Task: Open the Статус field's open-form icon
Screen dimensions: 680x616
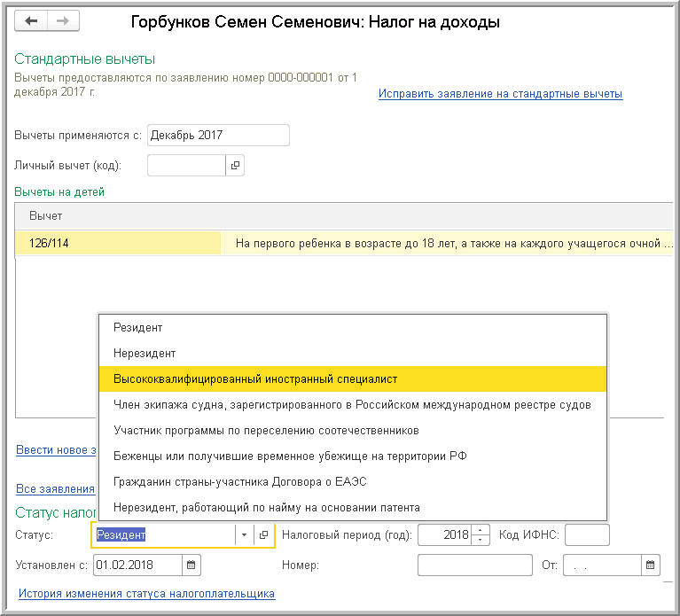Action: point(263,534)
